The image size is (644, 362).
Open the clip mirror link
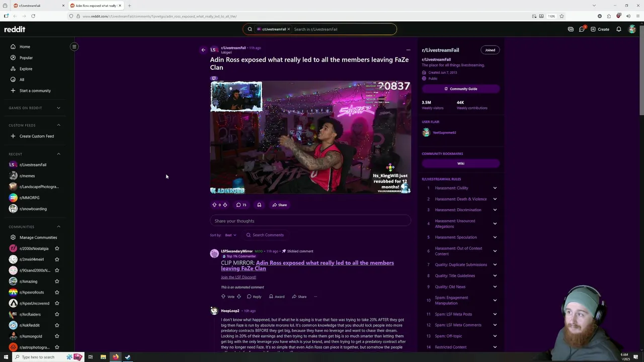pos(307,265)
